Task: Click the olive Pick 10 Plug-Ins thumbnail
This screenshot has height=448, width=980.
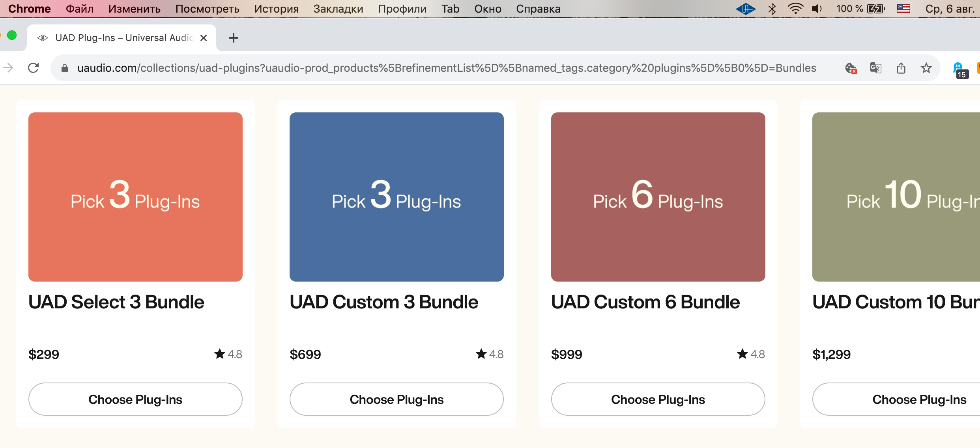Action: (896, 197)
